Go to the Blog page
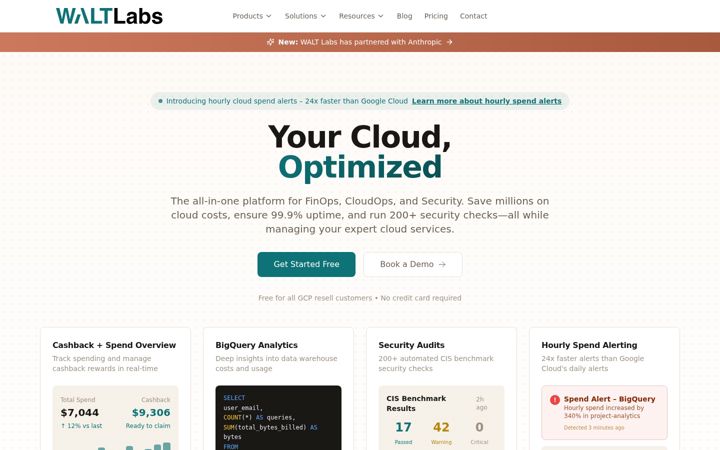Image resolution: width=720 pixels, height=450 pixels. [x=404, y=16]
